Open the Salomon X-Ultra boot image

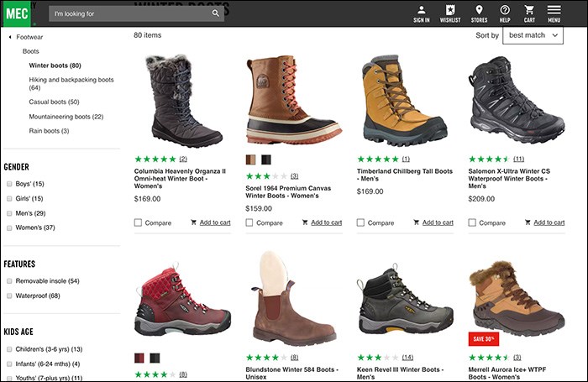point(517,100)
